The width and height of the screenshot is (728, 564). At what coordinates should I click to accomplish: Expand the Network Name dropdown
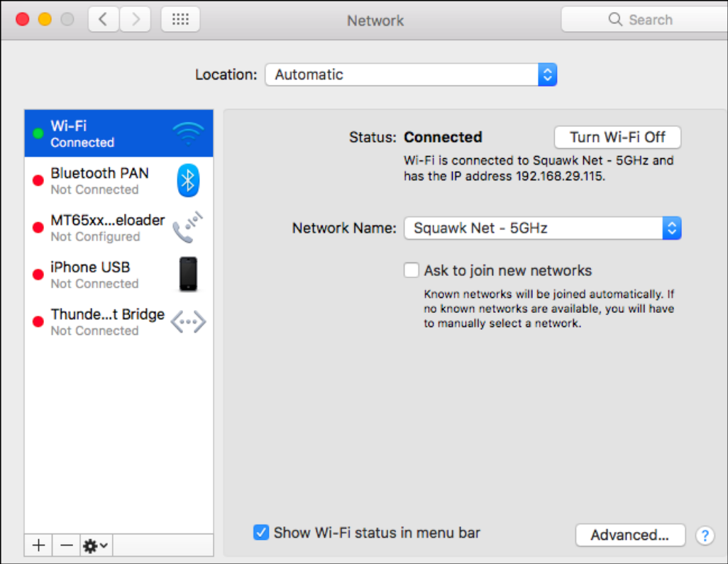click(542, 228)
